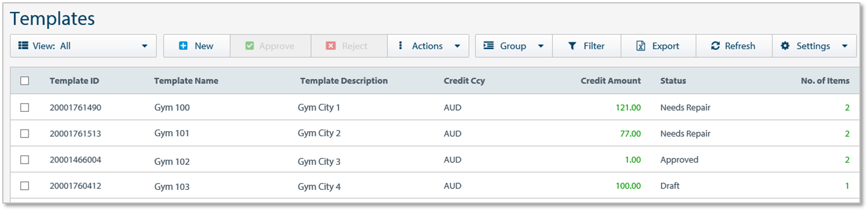Tick the select-all checkbox in the header

(x=25, y=81)
